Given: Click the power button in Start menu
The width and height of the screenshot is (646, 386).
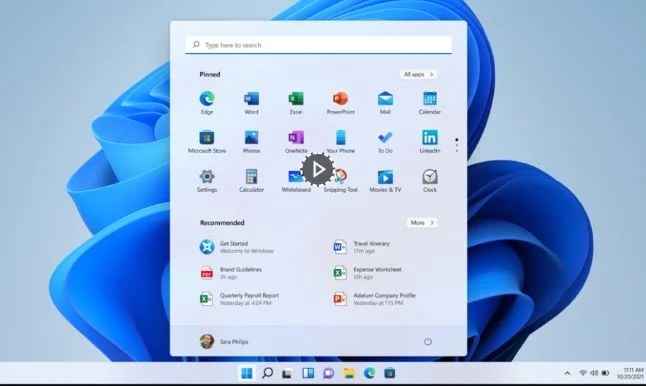Looking at the screenshot, I should [428, 342].
